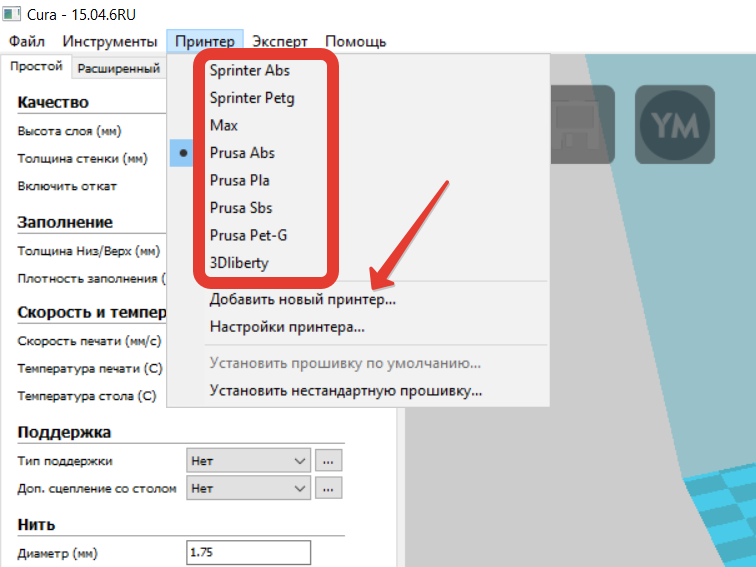
Task: Choose the Prusa Abs printer profile
Action: 242,153
